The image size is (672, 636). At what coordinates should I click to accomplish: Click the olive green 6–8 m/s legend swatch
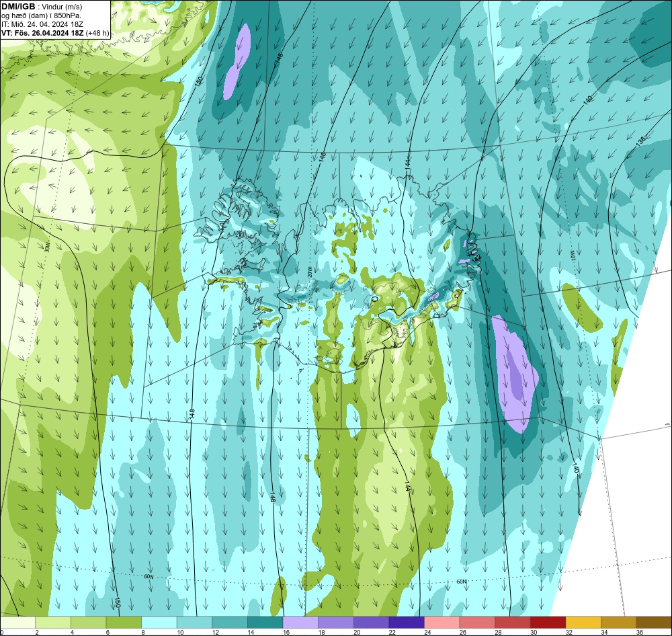click(x=124, y=623)
